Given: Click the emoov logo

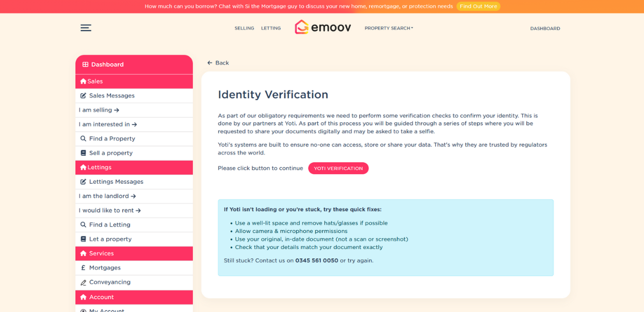Looking at the screenshot, I should point(323,27).
